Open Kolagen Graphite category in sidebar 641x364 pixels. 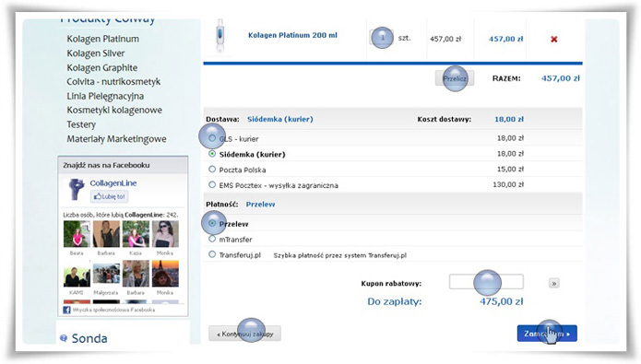coord(101,67)
